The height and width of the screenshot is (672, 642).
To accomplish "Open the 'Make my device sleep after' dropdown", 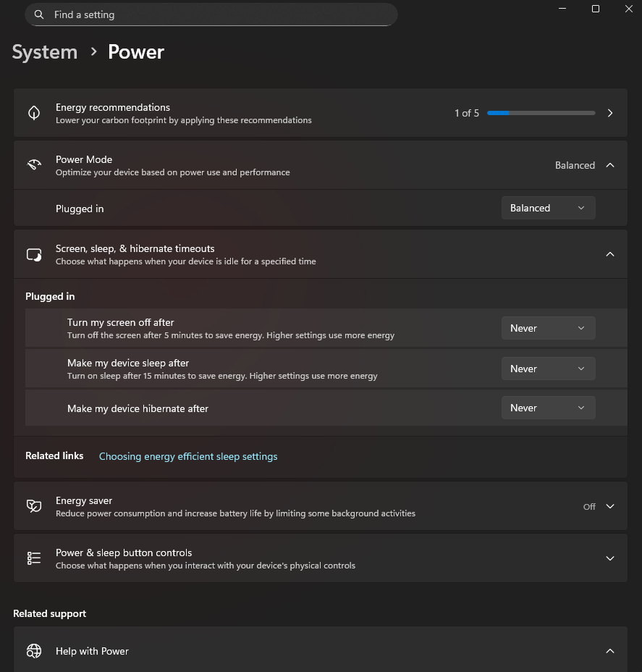I will click(548, 369).
